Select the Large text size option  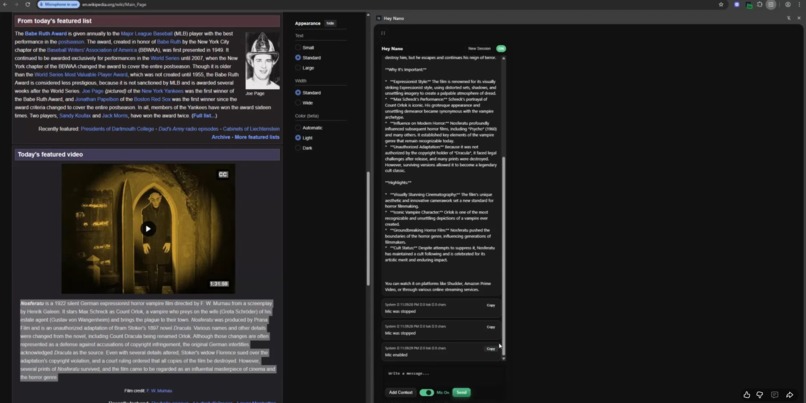click(x=298, y=68)
